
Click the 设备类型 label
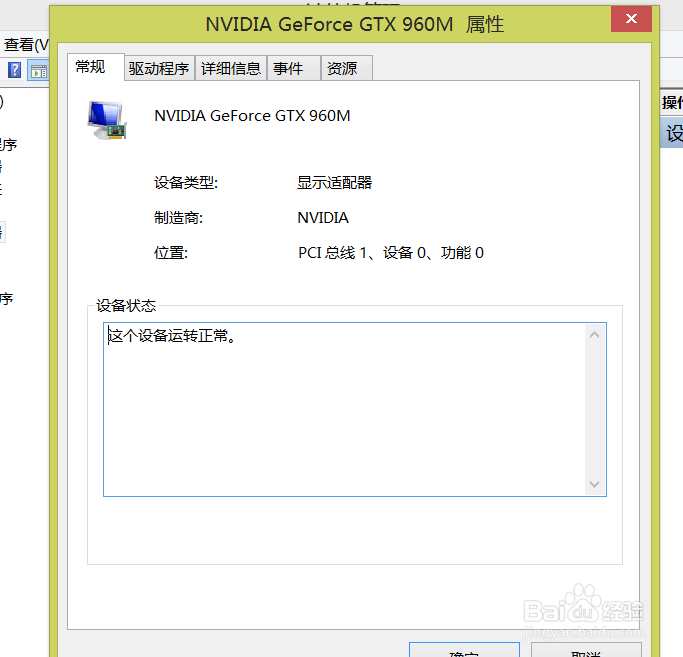[x=186, y=183]
